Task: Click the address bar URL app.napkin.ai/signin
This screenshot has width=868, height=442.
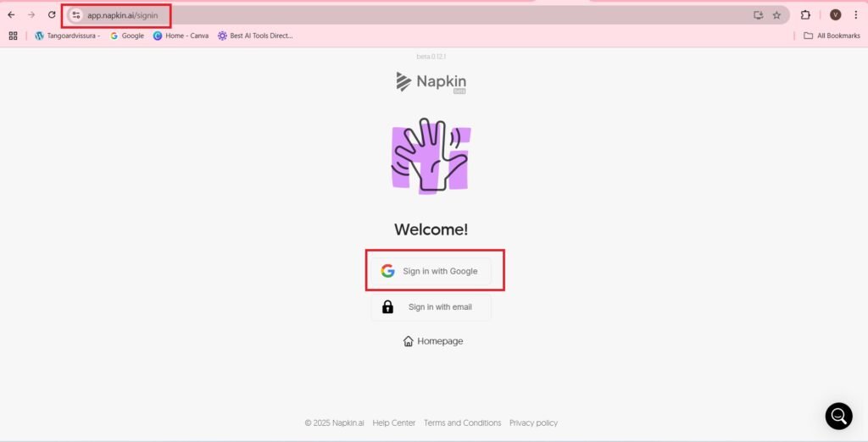Action: [x=122, y=15]
